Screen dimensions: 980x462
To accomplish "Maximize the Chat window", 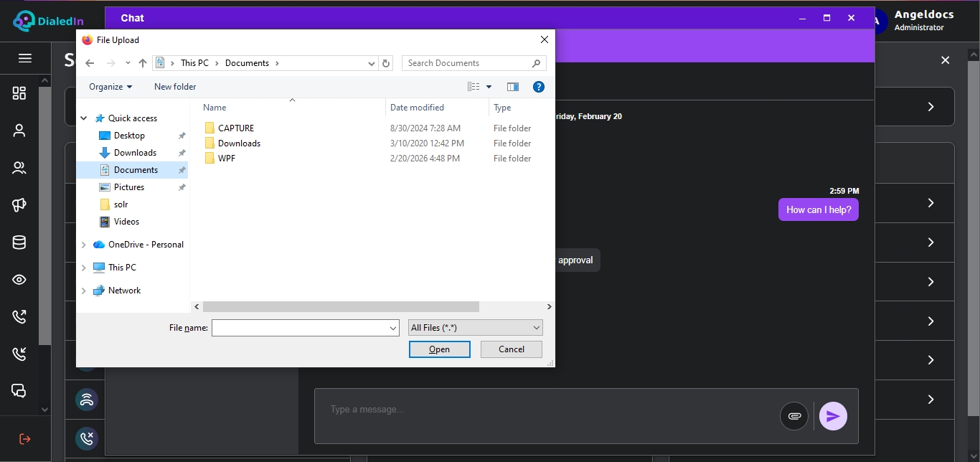I will [826, 18].
